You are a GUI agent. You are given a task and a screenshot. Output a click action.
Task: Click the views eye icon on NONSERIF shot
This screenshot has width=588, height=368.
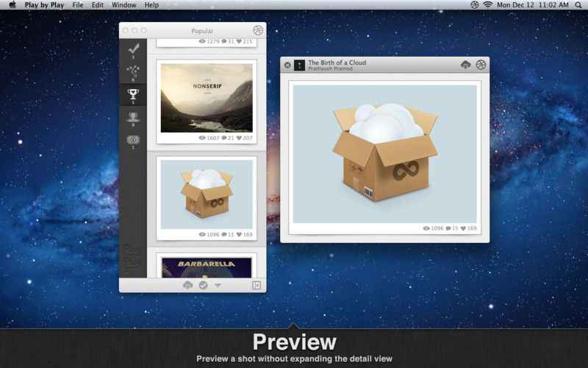[202, 138]
